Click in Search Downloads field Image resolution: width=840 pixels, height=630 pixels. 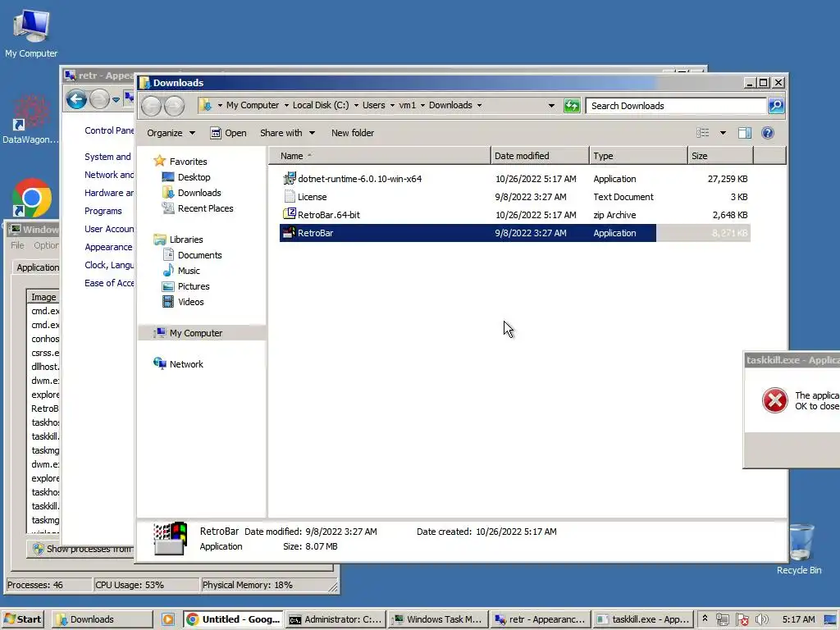pos(676,106)
